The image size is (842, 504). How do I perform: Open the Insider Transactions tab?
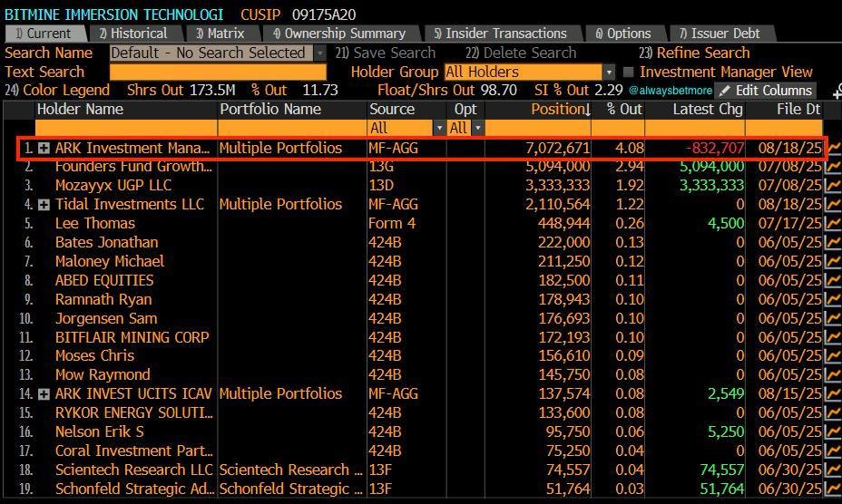click(502, 34)
